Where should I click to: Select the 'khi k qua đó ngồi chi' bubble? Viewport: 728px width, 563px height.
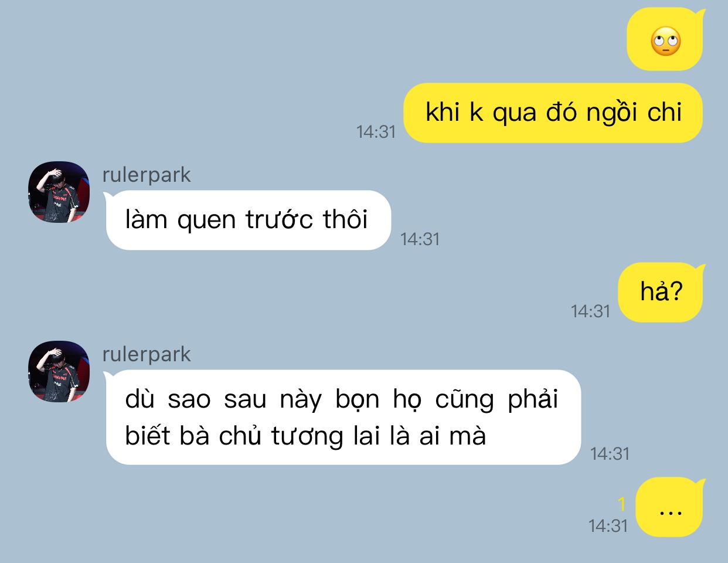tap(553, 113)
